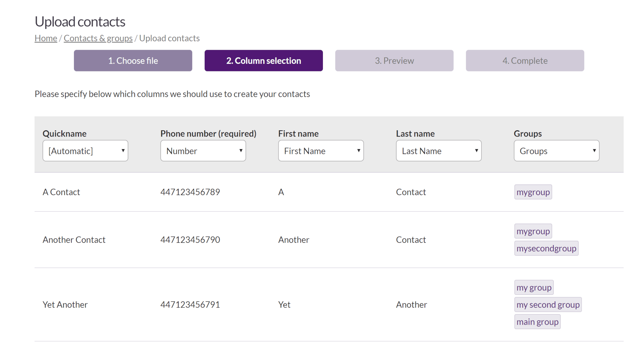The height and width of the screenshot is (349, 644).
Task: Click the main group tag
Action: (x=537, y=321)
